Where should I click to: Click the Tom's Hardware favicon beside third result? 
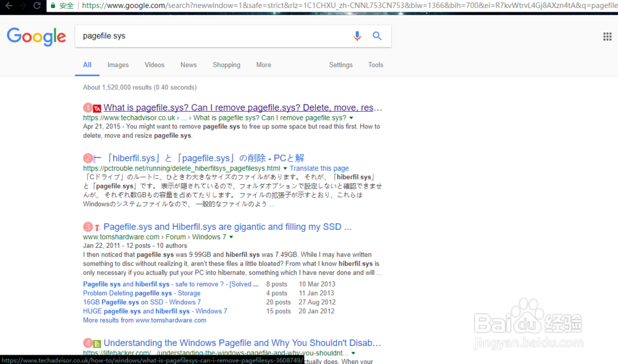[97, 227]
